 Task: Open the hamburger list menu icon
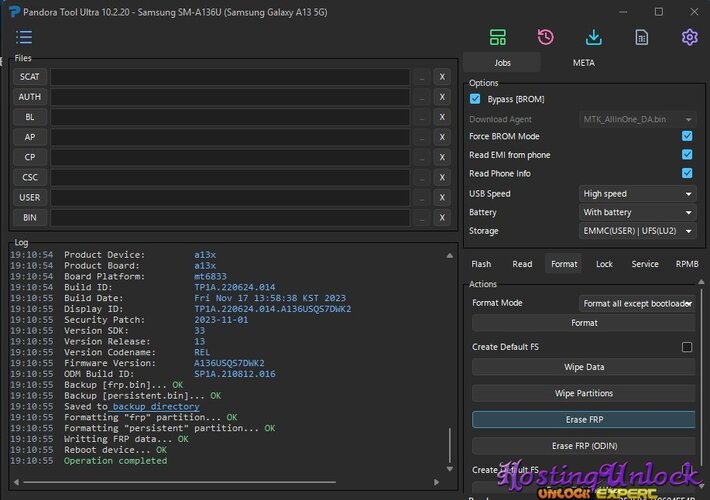pos(24,37)
